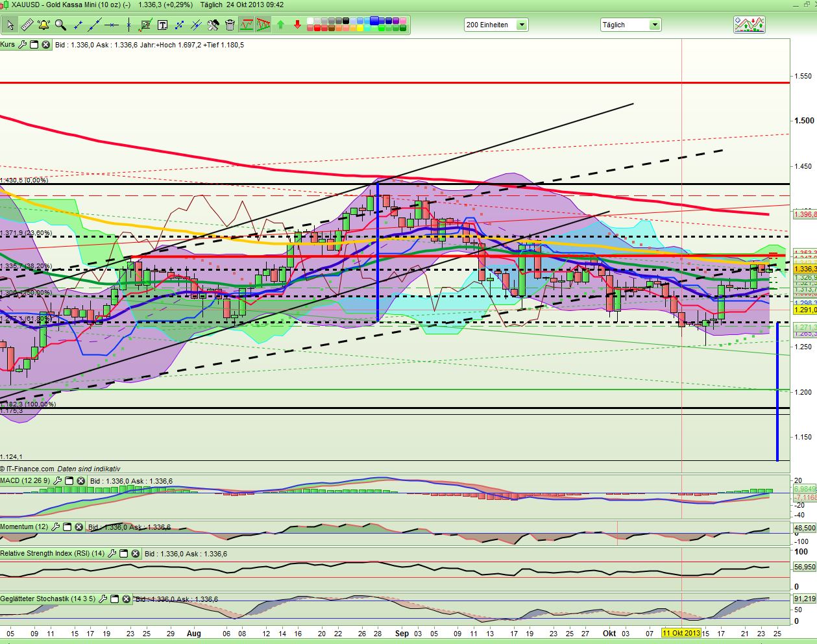Click the IT-Finance.com copyright text
This screenshot has width=817, height=644.
point(27,469)
